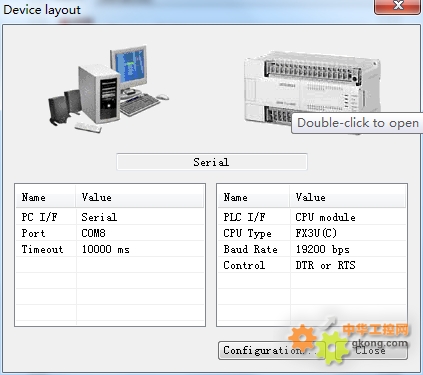Select the Timeout row label

(x=42, y=249)
